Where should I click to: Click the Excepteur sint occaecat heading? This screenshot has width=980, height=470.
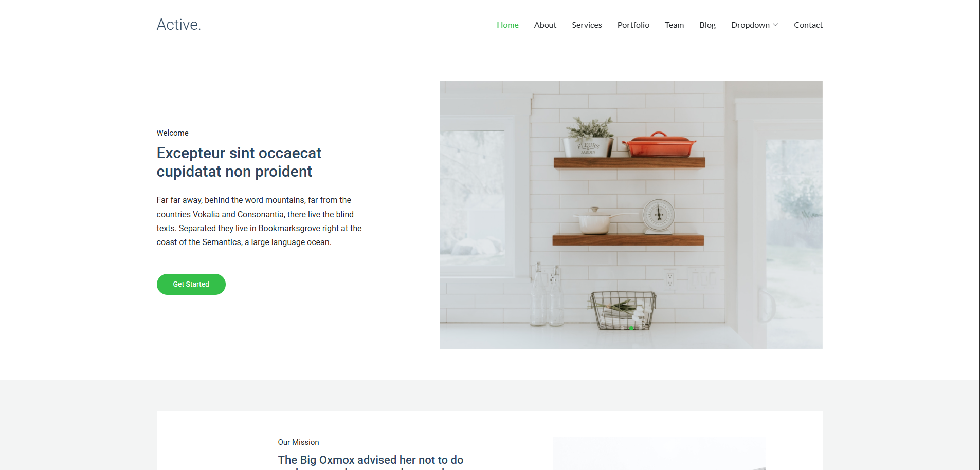pos(239,162)
